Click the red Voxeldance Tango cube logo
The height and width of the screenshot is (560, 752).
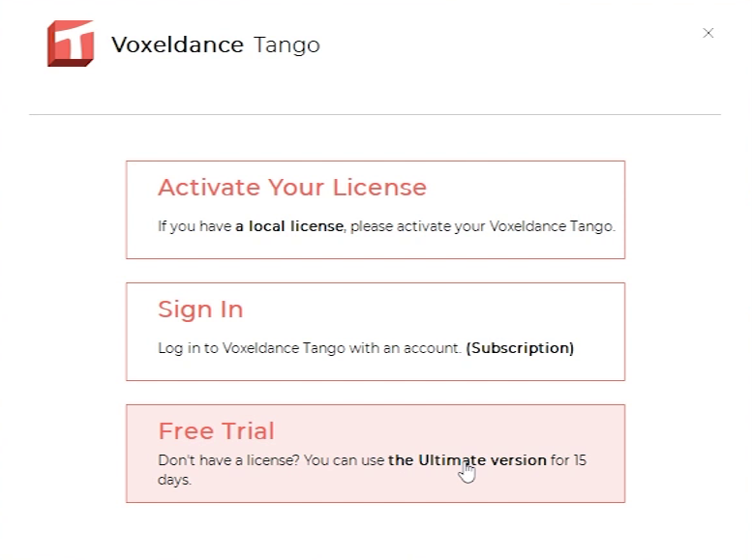(x=71, y=44)
